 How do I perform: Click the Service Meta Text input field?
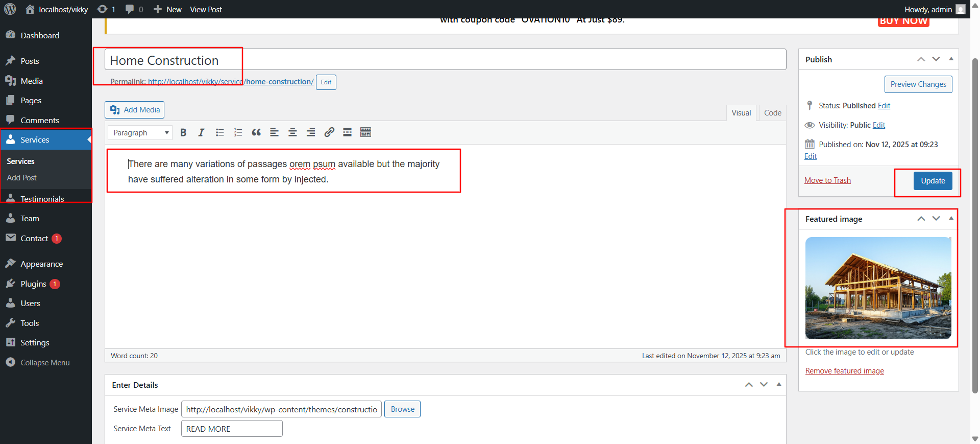[232, 429]
